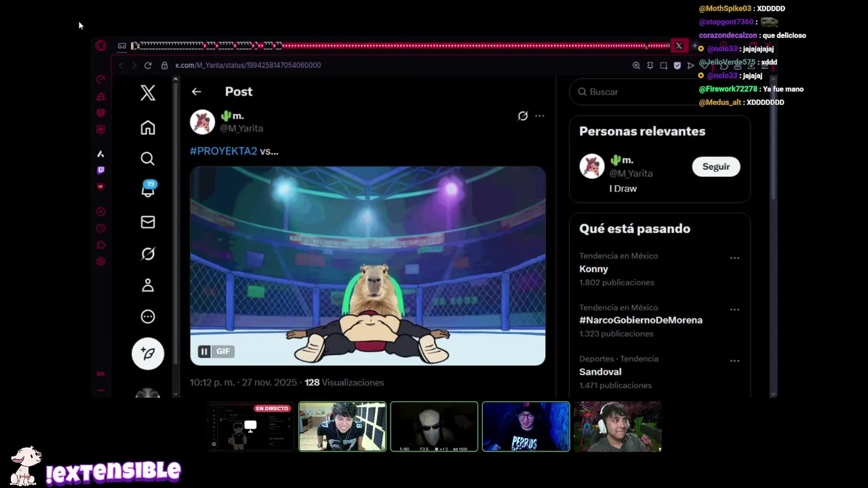The height and width of the screenshot is (488, 868).
Task: Click the x.com URL address bar
Action: click(248, 65)
